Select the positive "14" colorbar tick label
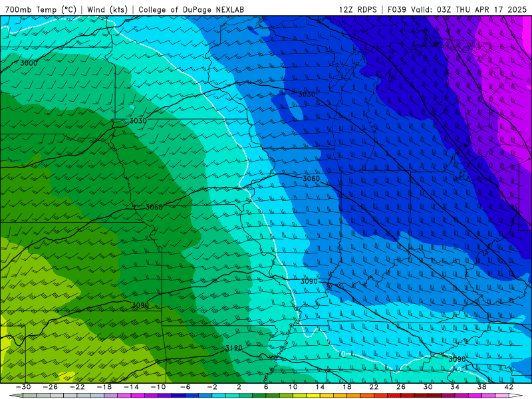Viewport: 532px width, 399px height. point(320,387)
